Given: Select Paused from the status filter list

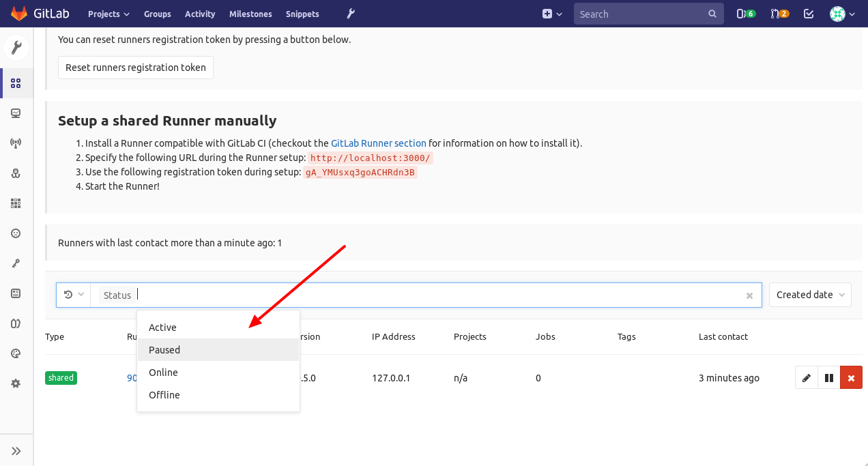Looking at the screenshot, I should 164,349.
